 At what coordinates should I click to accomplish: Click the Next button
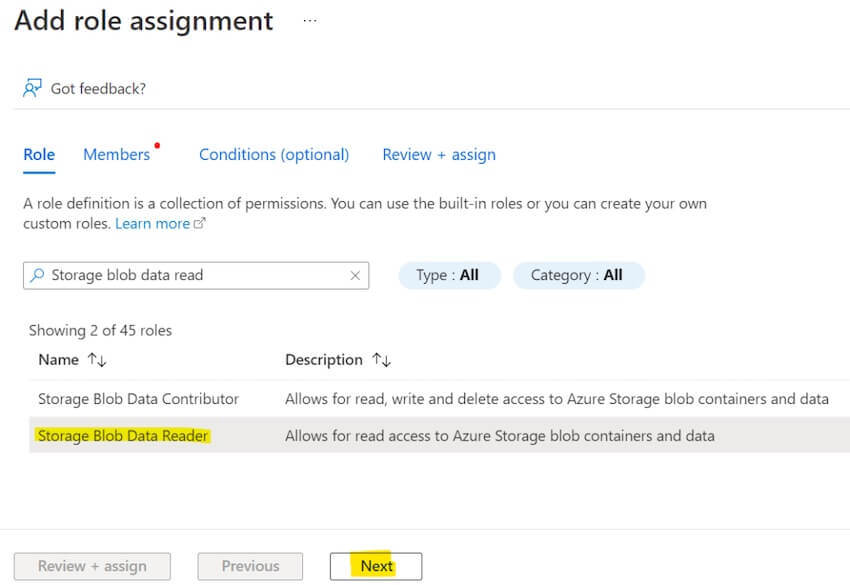[376, 566]
